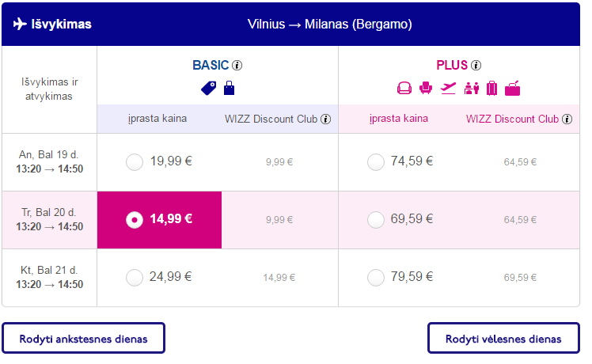Click the info icon beside BASIC WIZZ Discount Club
The image size is (592, 364).
tap(325, 119)
